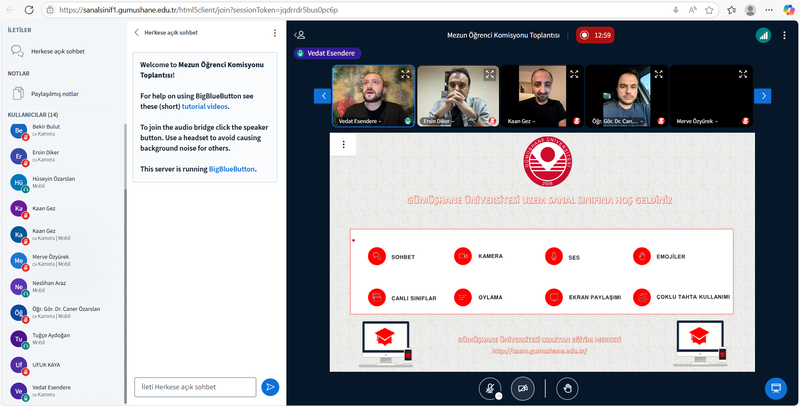Click the tutorial videos link
This screenshot has width=800, height=406.
(x=205, y=107)
